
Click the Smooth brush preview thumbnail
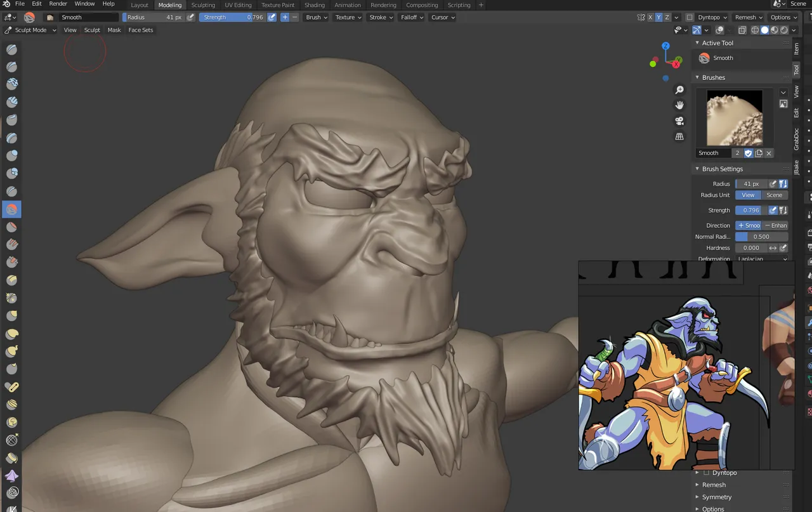pyautogui.click(x=735, y=118)
